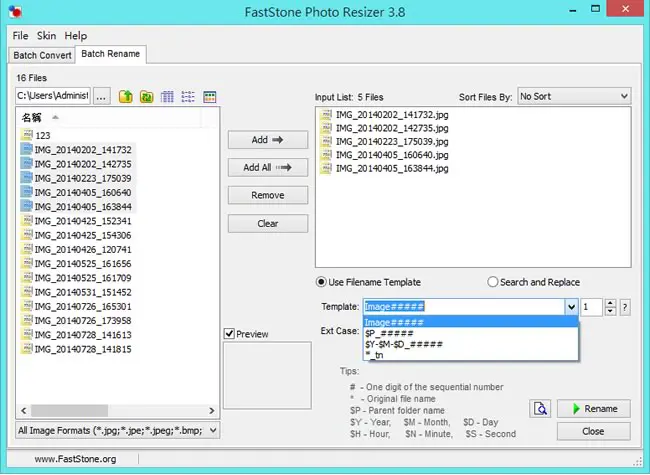Go up one folder level icon
650x475 pixels.
click(126, 97)
